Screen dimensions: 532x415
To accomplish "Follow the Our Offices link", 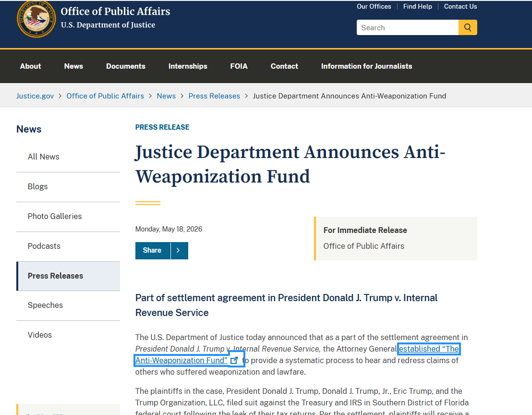I will (x=374, y=6).
